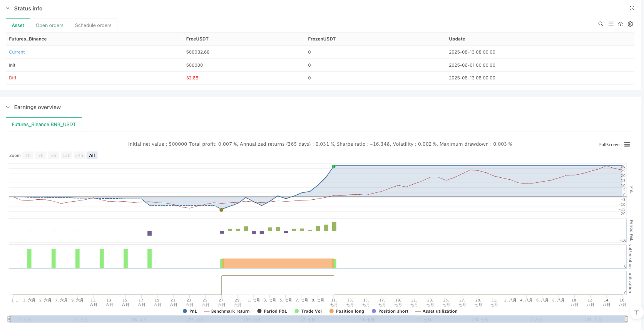Toggle the PnL series in chart legend
The image size is (644, 330).
click(190, 311)
